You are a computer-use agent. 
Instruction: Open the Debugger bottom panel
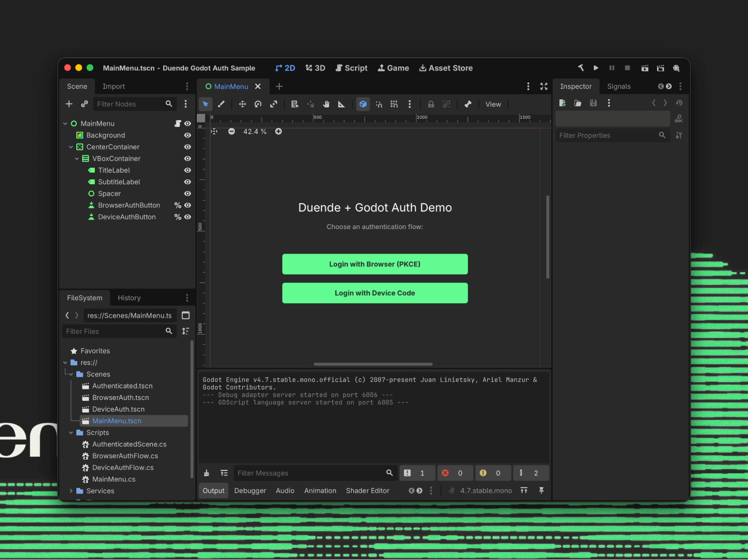[x=250, y=491]
